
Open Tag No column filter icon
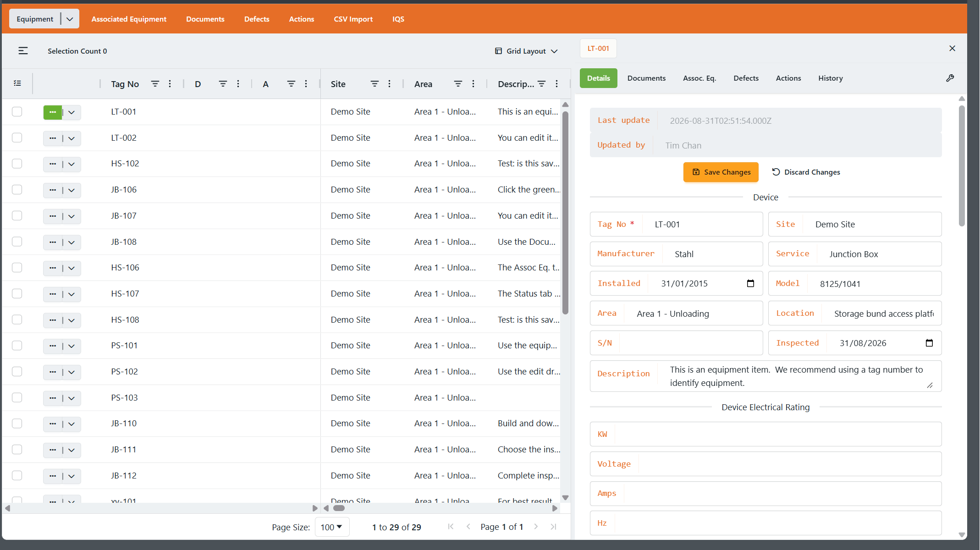click(155, 84)
